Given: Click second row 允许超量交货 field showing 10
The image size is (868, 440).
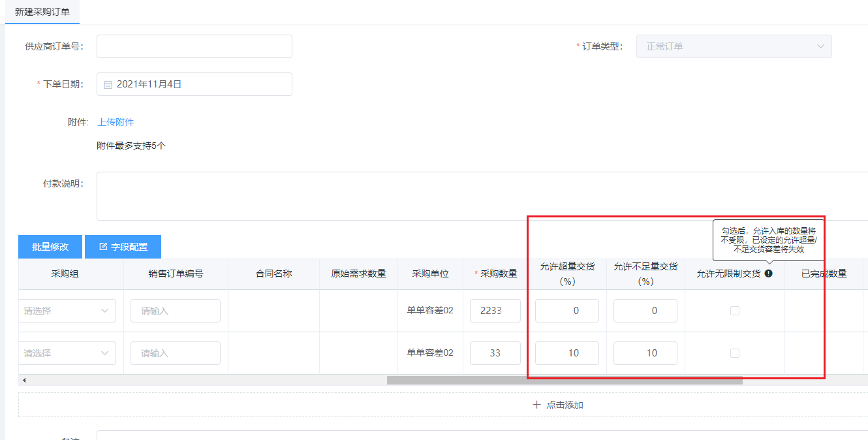Looking at the screenshot, I should (x=566, y=353).
